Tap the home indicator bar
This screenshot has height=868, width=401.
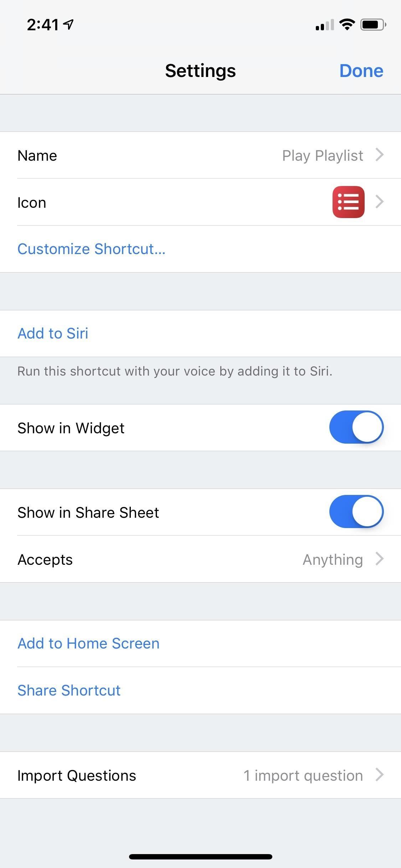(x=200, y=857)
